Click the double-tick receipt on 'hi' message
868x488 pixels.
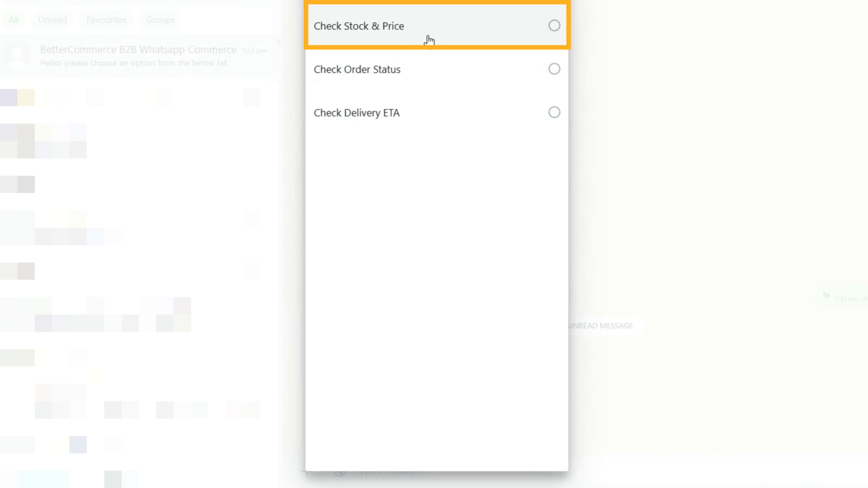pos(864,299)
